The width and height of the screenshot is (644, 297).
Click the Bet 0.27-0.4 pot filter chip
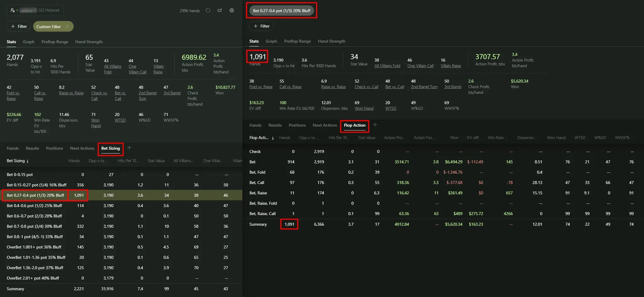click(281, 11)
